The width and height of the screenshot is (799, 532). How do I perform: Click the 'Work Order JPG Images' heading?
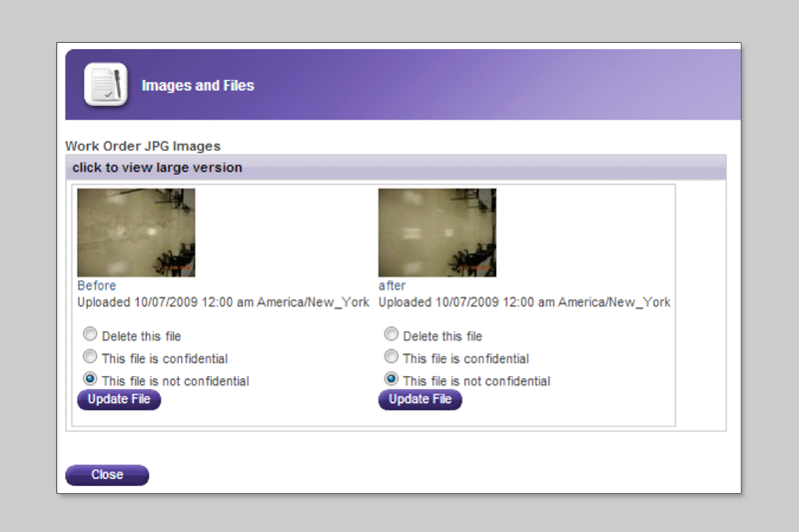(143, 147)
